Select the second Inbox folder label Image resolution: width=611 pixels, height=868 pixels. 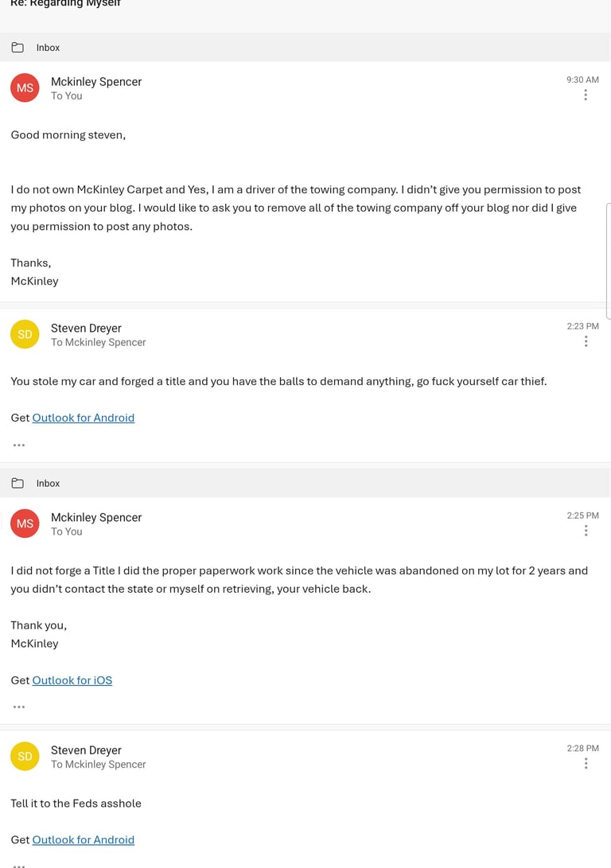pos(49,483)
